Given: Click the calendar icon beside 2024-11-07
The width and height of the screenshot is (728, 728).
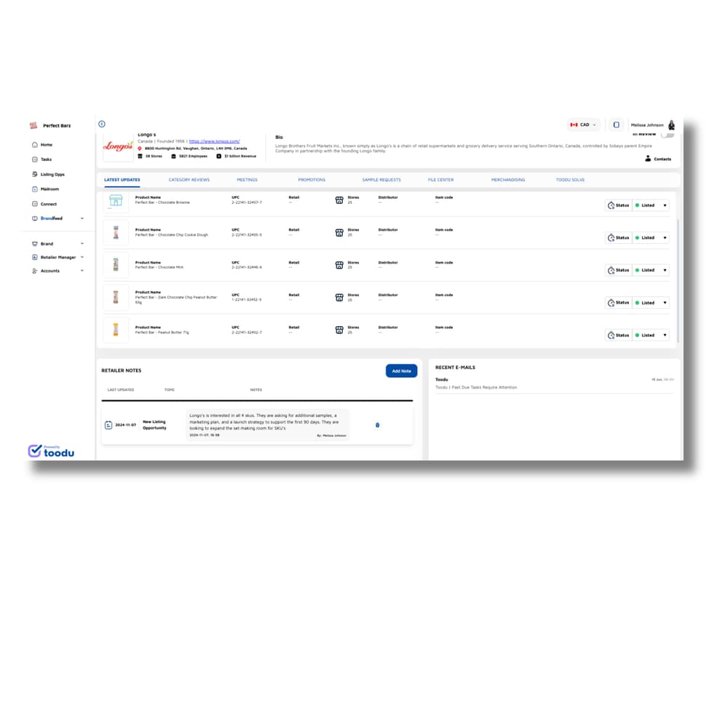Looking at the screenshot, I should [108, 425].
